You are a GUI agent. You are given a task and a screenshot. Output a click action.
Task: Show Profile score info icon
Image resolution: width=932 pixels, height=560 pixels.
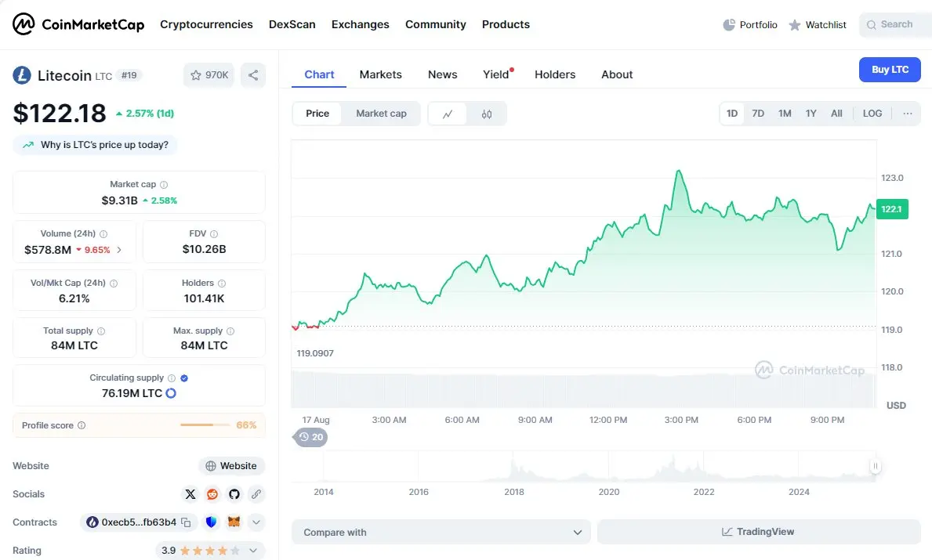[82, 425]
